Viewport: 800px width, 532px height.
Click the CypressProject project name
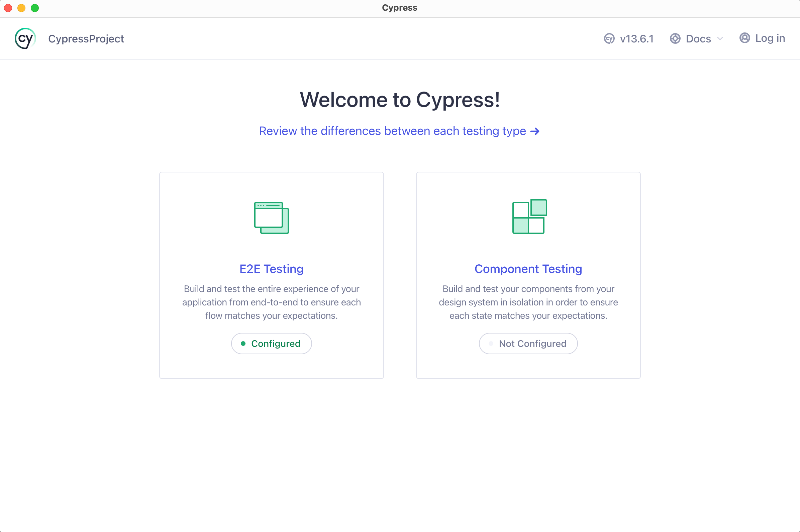(86, 38)
